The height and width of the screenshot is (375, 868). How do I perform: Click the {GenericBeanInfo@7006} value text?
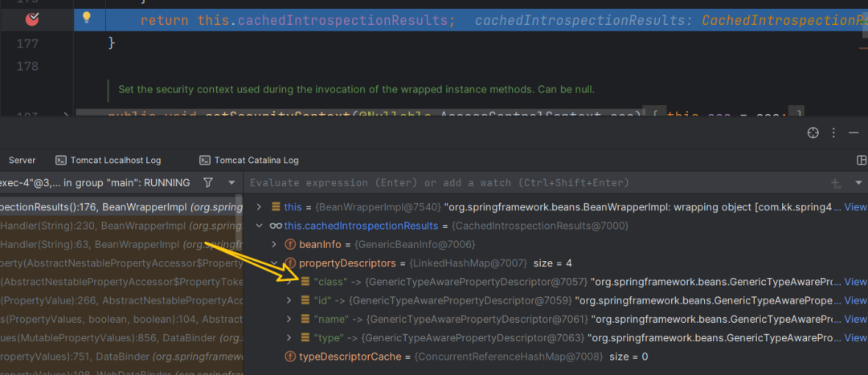pos(414,244)
